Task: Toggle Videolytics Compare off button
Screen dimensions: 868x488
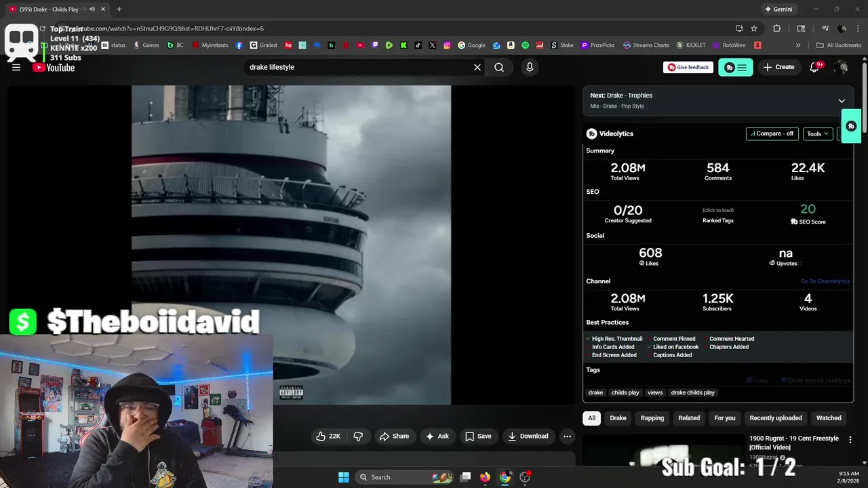Action: (772, 134)
